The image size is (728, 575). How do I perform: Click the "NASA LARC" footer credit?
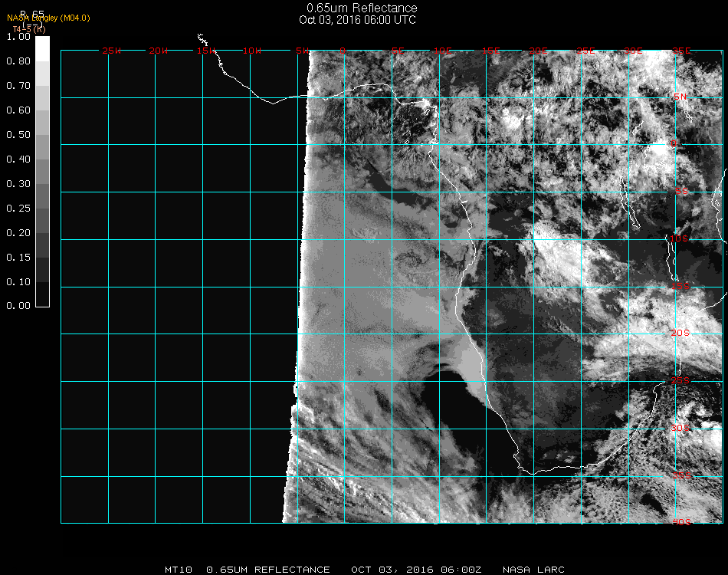533,570
